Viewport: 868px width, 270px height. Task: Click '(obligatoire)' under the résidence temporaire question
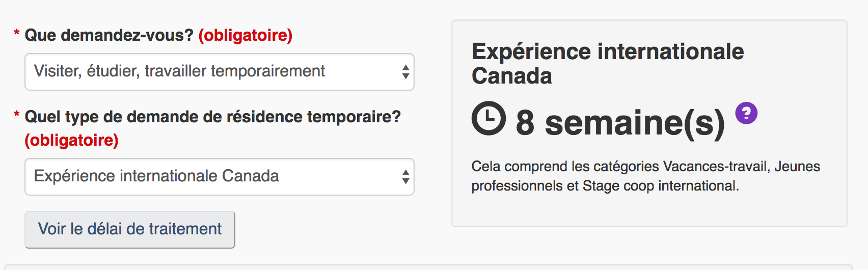point(71,140)
